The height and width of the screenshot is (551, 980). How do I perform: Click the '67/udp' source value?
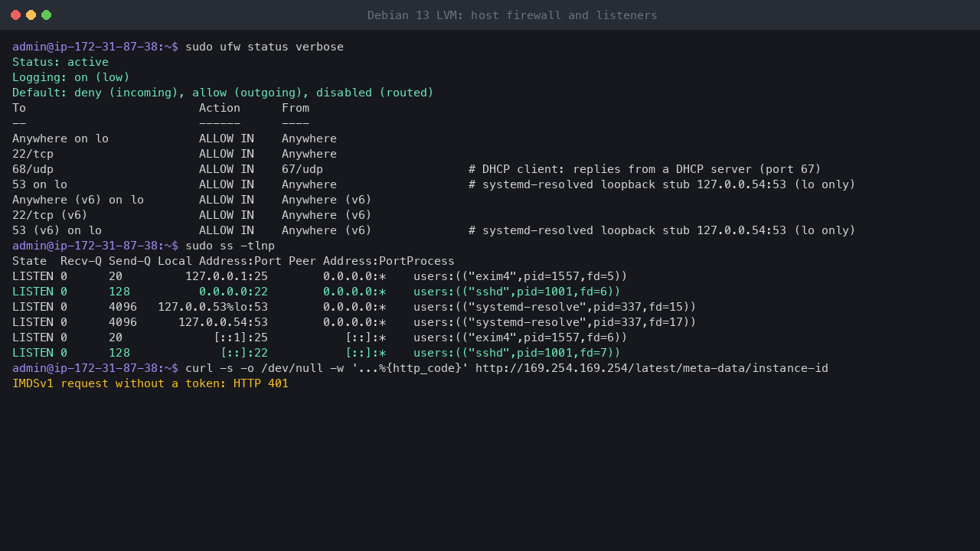click(302, 169)
